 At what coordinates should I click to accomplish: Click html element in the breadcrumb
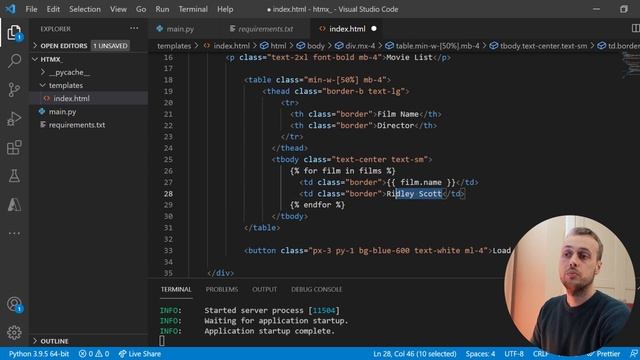[278, 46]
